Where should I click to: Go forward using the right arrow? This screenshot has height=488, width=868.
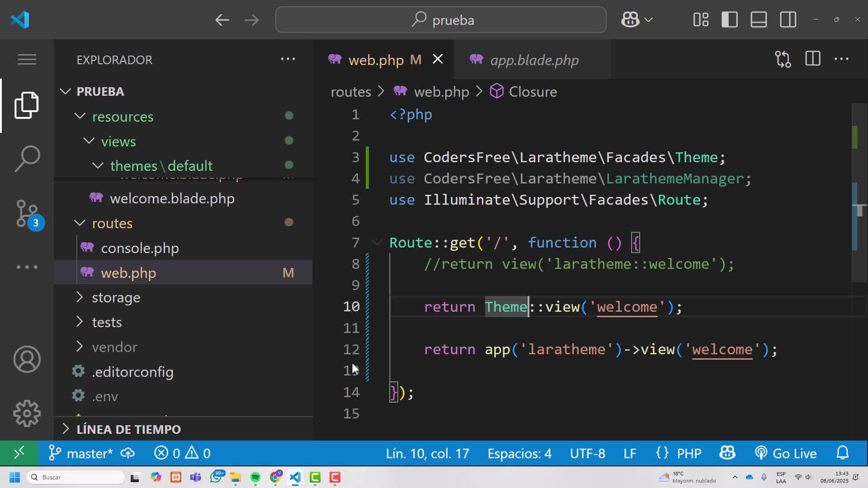pyautogui.click(x=251, y=20)
